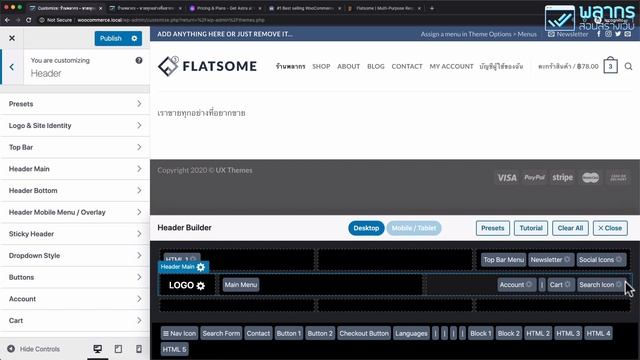
Task: Open the cart bag icon showing 3
Action: pyautogui.click(x=610, y=66)
